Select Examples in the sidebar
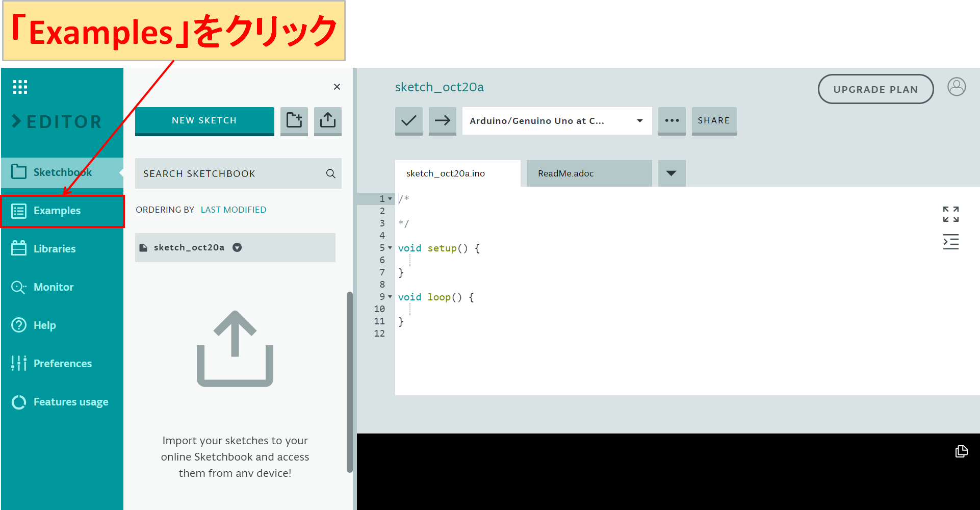 (x=57, y=211)
